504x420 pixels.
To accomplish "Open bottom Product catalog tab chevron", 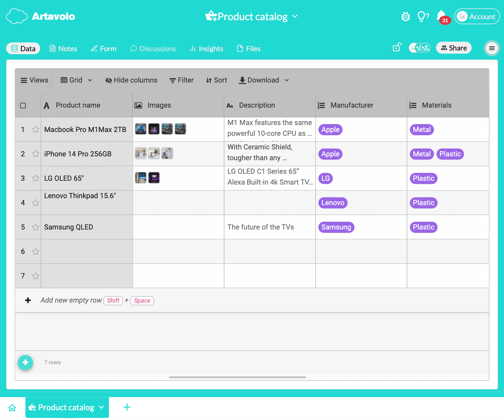I will pos(101,407).
